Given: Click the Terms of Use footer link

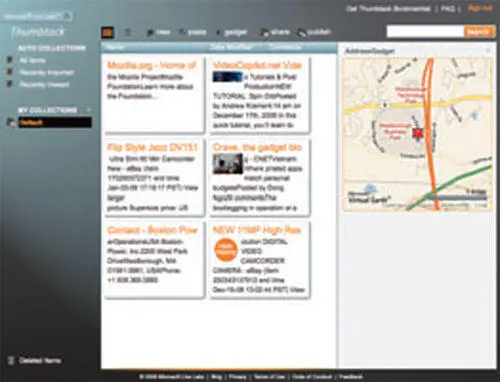Looking at the screenshot, I should tap(269, 377).
